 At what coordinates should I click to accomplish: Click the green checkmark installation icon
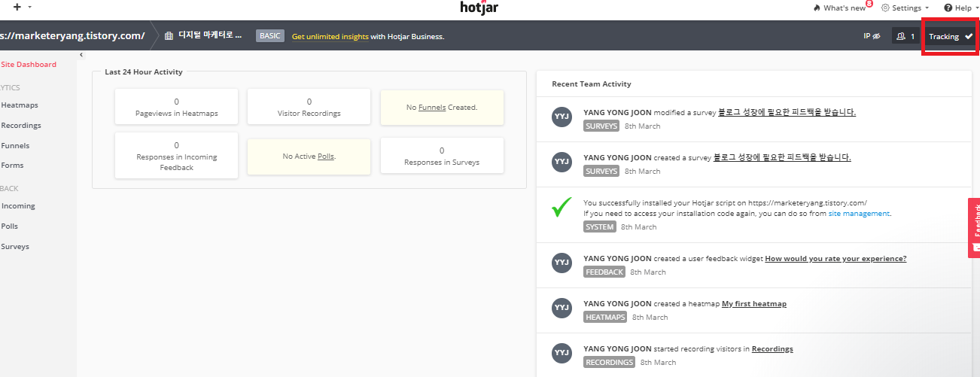562,208
